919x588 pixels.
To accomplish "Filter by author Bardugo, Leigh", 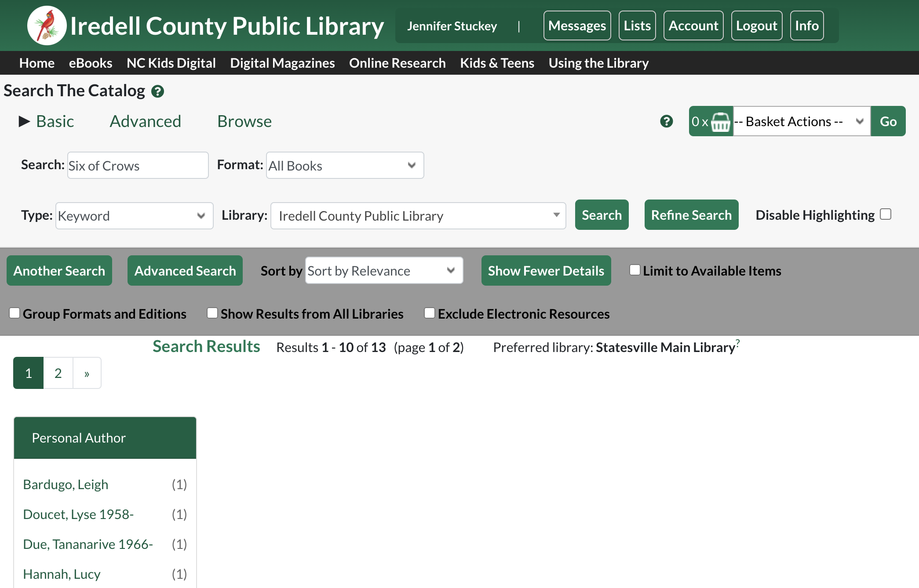I will (x=66, y=484).
